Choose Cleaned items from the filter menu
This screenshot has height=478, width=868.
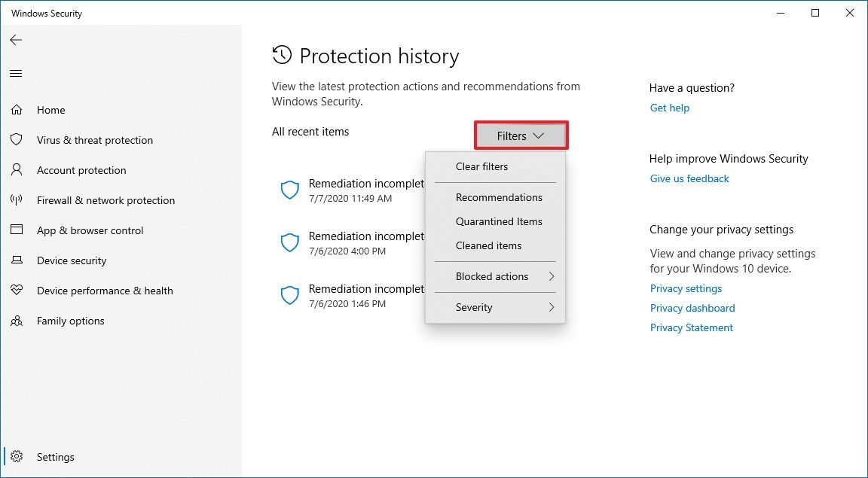point(488,245)
